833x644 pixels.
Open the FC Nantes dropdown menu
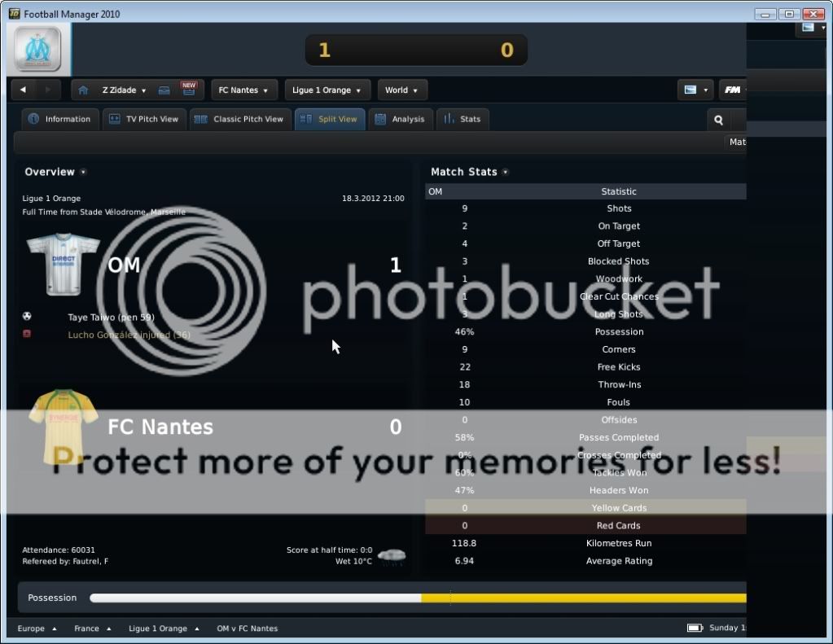(x=244, y=90)
